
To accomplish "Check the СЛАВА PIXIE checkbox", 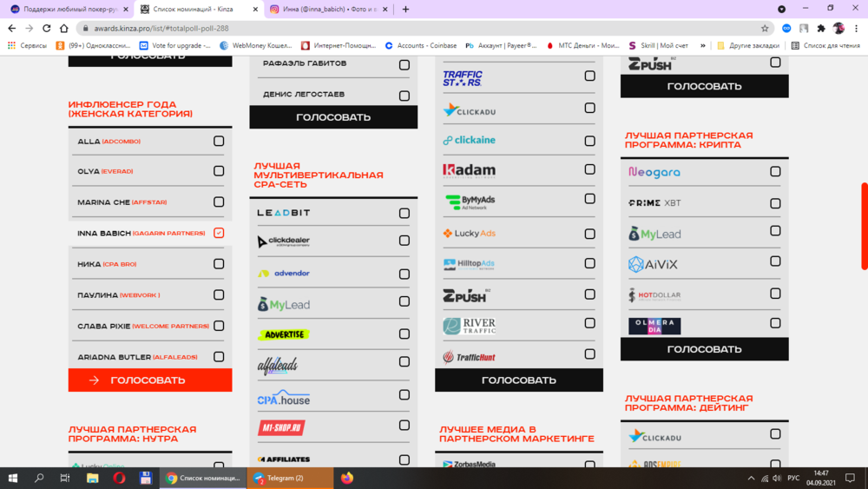I will point(219,326).
